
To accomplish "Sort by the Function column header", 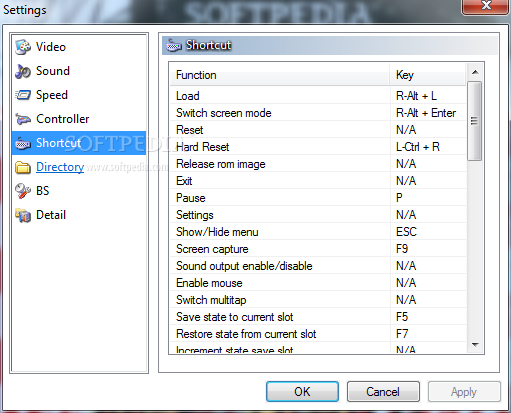I will pos(279,75).
